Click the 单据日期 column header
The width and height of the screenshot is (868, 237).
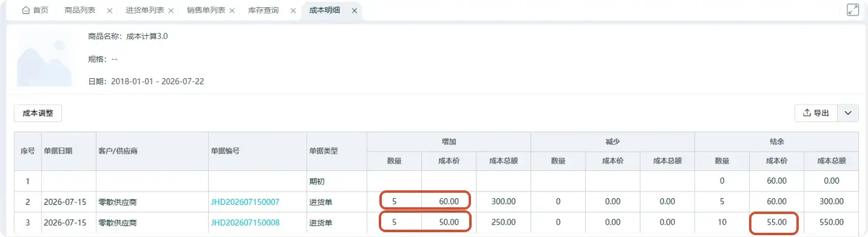pyautogui.click(x=58, y=151)
